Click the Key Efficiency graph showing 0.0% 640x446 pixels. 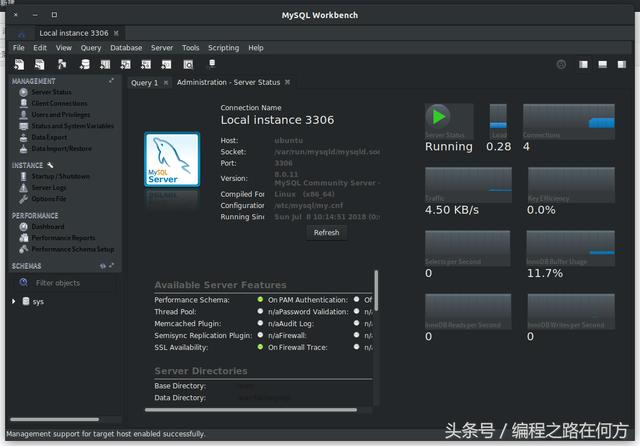coord(571,184)
